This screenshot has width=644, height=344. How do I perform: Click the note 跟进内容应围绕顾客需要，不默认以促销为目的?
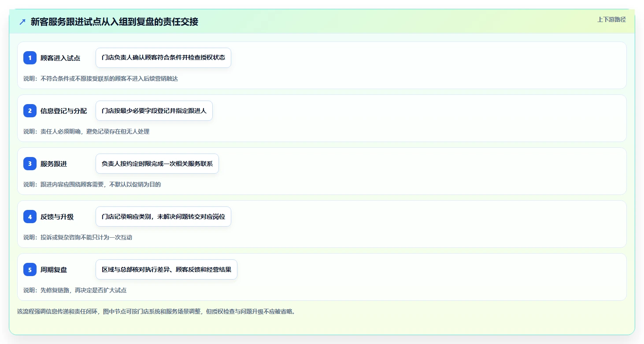point(101,184)
